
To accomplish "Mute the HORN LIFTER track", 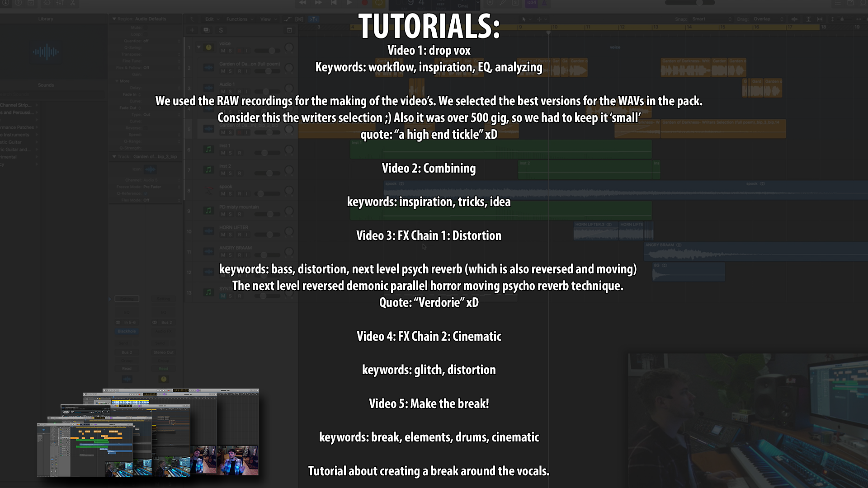I will point(223,235).
